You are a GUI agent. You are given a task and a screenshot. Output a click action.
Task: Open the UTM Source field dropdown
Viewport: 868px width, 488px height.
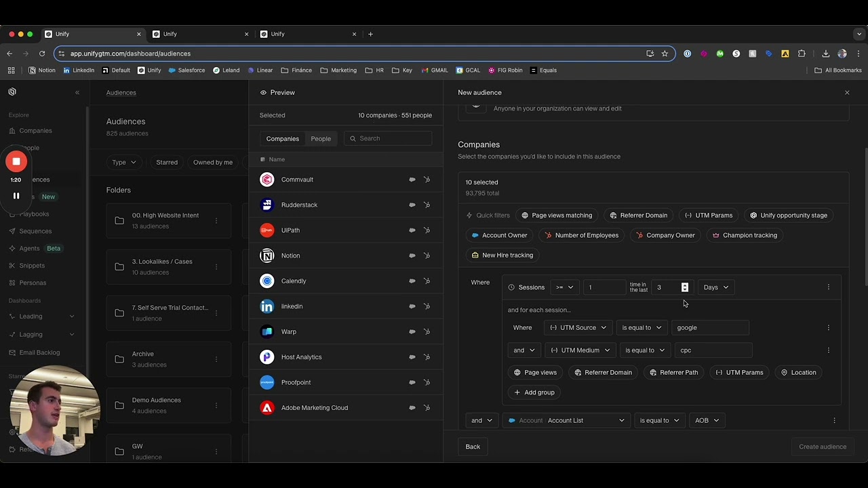(x=578, y=327)
